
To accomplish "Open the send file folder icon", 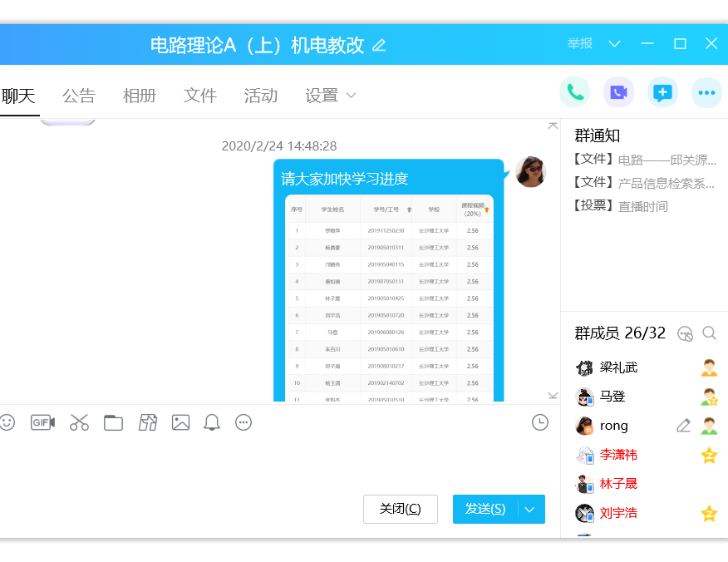I will click(x=113, y=422).
